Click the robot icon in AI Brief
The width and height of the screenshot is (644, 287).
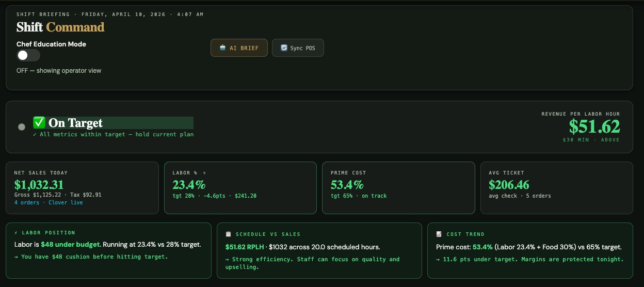coord(222,48)
